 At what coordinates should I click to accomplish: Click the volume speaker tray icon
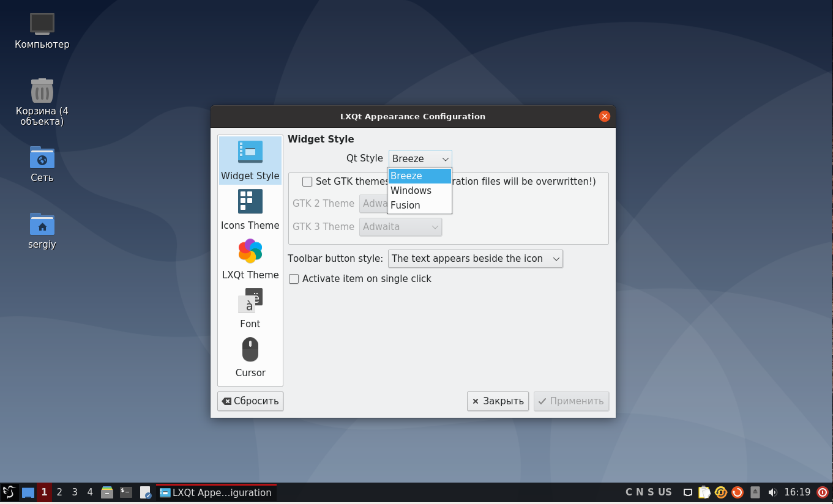tap(772, 492)
